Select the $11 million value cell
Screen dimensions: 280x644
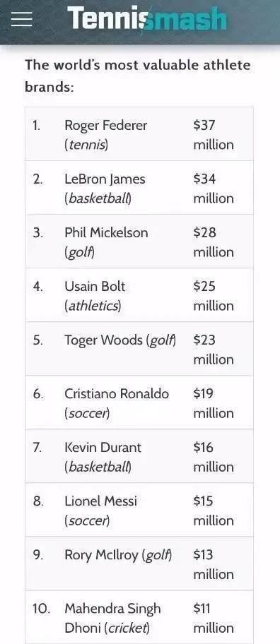click(x=214, y=618)
